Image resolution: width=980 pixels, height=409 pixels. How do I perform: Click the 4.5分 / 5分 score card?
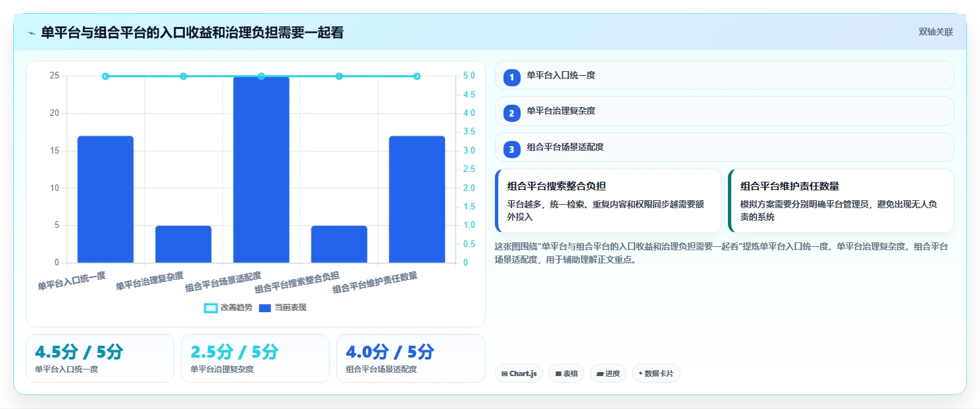point(100,358)
